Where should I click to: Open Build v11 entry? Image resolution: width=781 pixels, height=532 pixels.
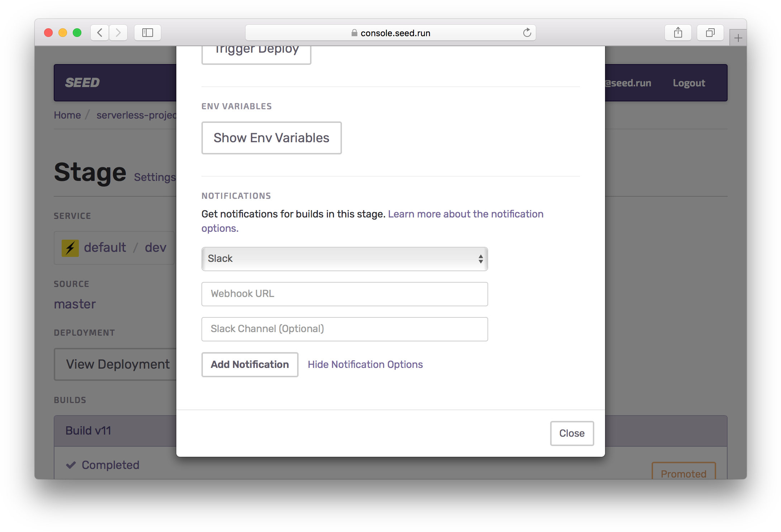[88, 431]
